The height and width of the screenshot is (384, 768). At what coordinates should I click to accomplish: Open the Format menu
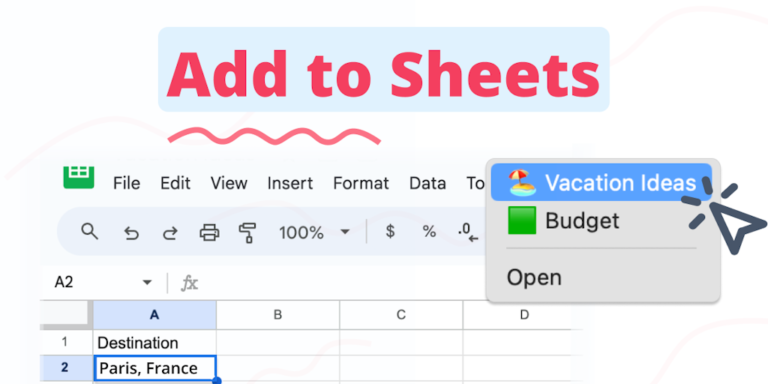[361, 183]
